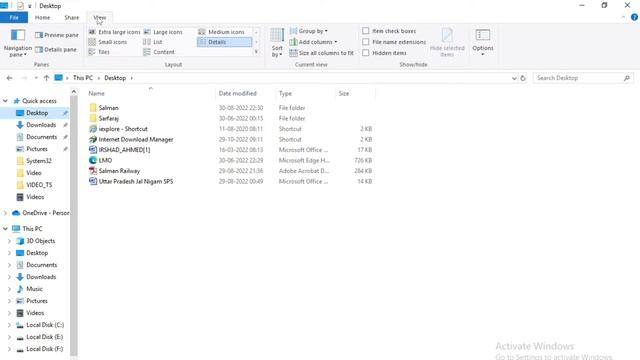Refresh the Desktop folder view
Viewport: 640px width, 360px height.
[523, 78]
